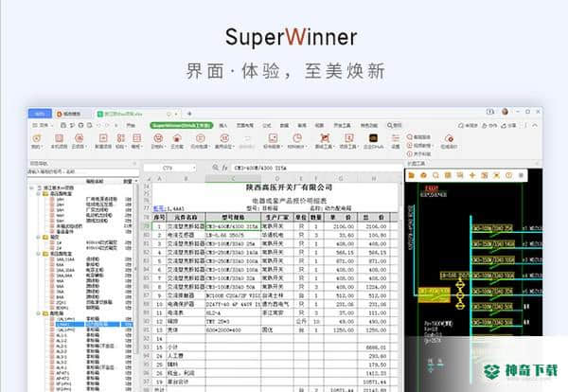Click the 2106.00 unit price cell in row 1

pos(342,226)
